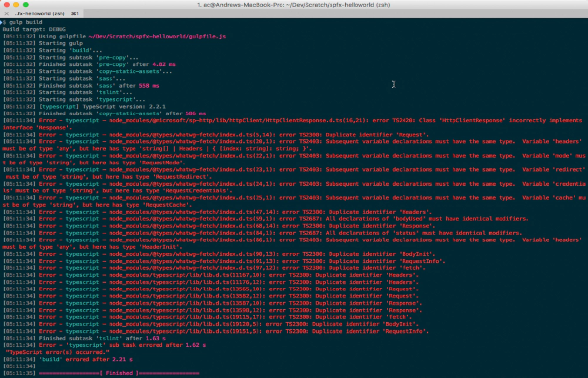Image resolution: width=588 pixels, height=378 pixels.
Task: Click the yellow minimize window button
Action: (16, 5)
